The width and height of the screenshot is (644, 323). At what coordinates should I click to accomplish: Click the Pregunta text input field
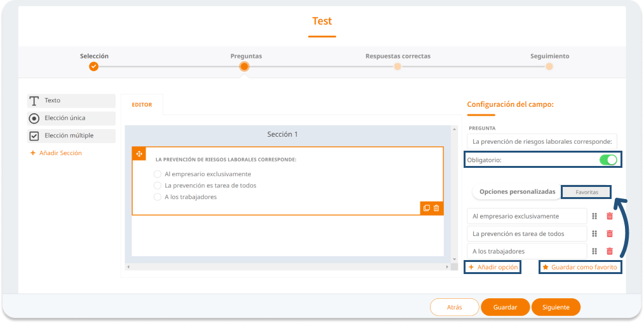point(542,141)
